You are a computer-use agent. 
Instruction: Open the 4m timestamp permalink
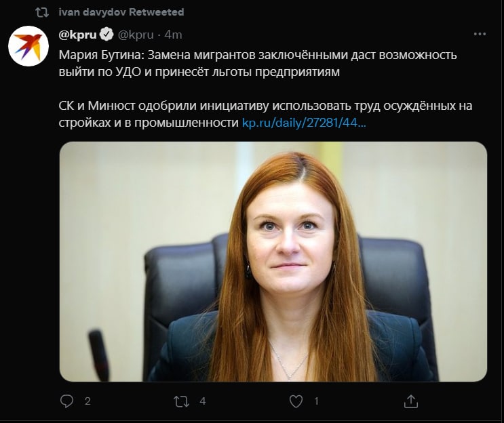tap(173, 35)
